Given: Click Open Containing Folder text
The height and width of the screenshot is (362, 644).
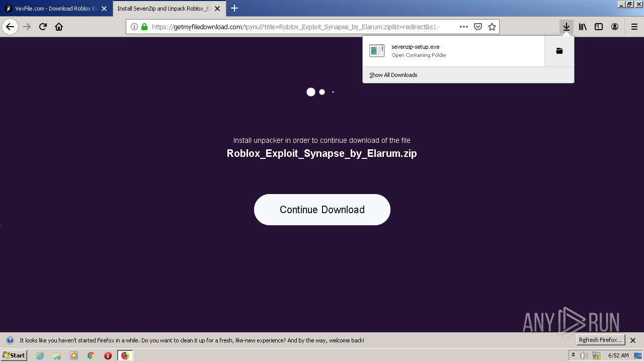Looking at the screenshot, I should [419, 55].
